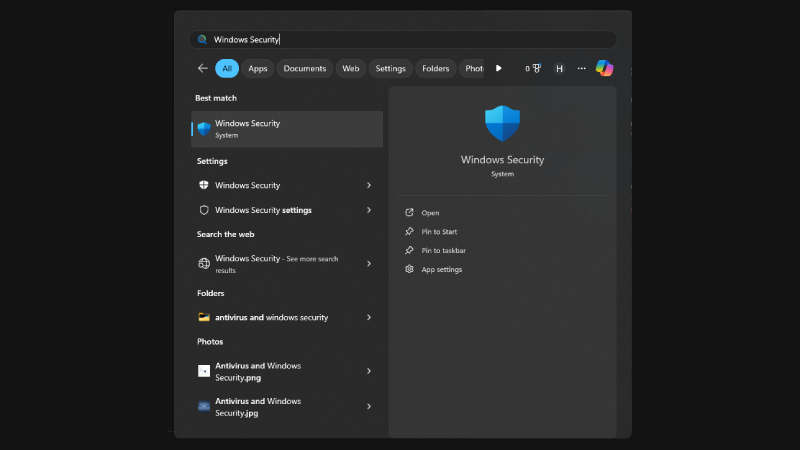
Task: Switch to the Folders filter
Action: 436,68
